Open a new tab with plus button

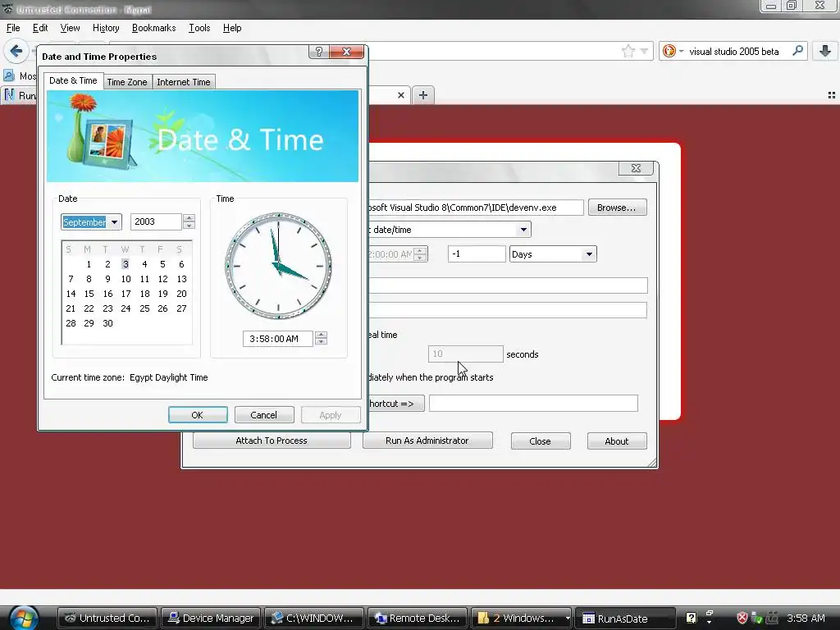[x=423, y=95]
